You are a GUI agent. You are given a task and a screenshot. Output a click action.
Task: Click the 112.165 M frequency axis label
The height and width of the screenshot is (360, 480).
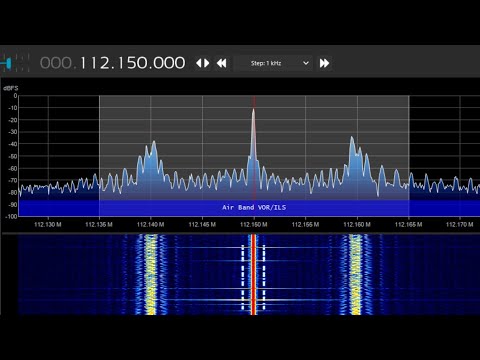click(409, 225)
